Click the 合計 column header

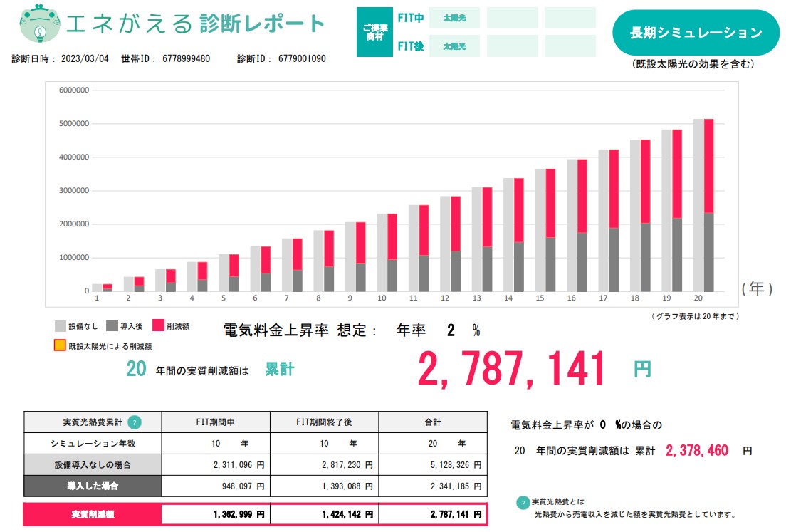coord(433,422)
